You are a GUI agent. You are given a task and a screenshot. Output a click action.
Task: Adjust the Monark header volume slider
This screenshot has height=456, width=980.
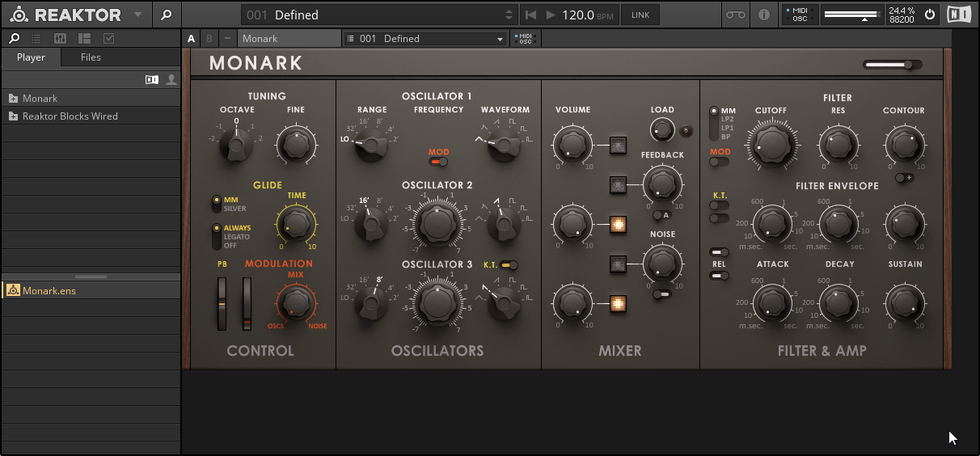click(x=893, y=65)
